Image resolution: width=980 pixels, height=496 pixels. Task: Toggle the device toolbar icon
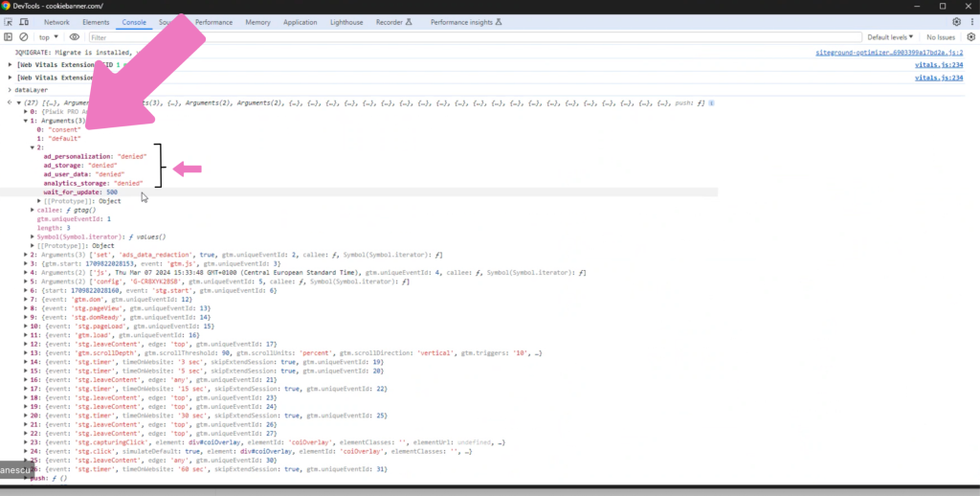point(26,22)
